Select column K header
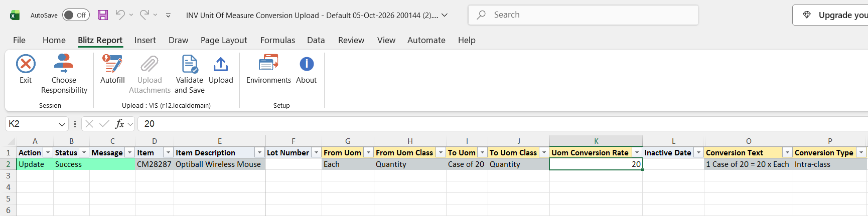This screenshot has height=216, width=868. click(x=596, y=141)
